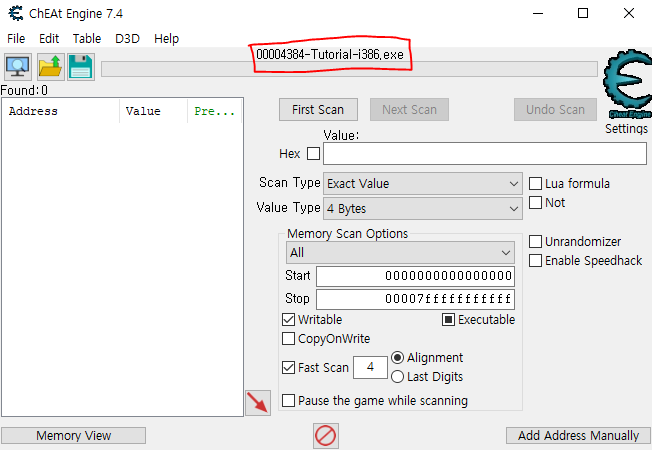Open the process list computer icon

coord(17,67)
